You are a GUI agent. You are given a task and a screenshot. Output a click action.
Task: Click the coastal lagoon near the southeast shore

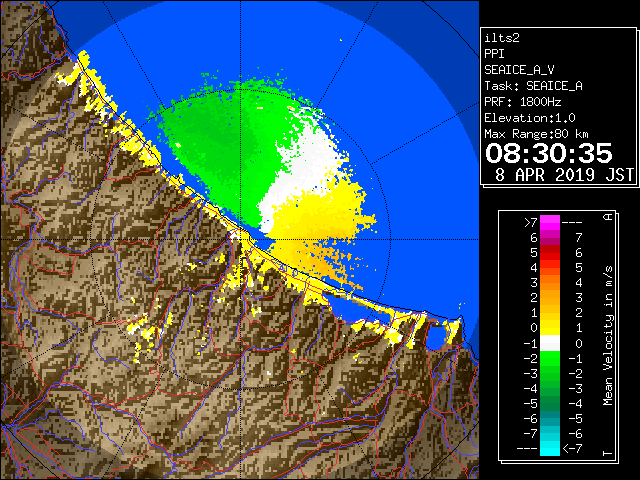click(x=435, y=337)
